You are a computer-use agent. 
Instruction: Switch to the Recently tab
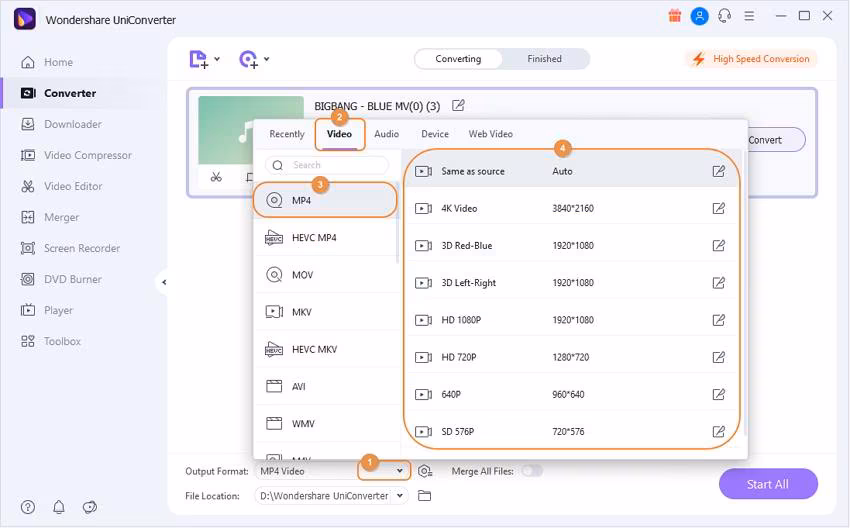pyautogui.click(x=287, y=134)
